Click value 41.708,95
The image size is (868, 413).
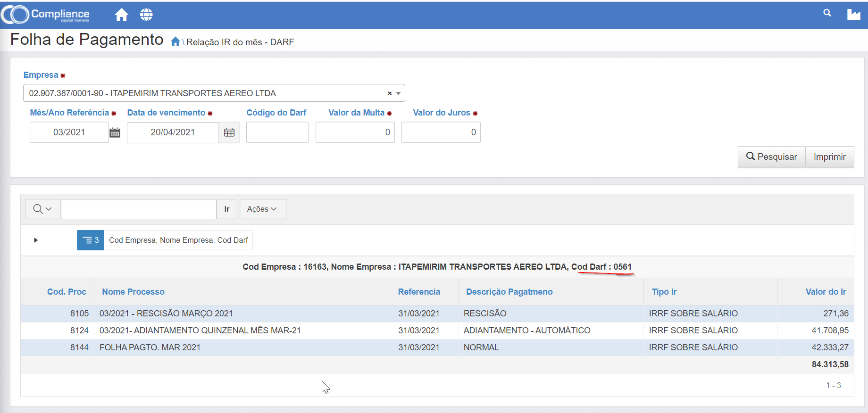pyautogui.click(x=830, y=330)
